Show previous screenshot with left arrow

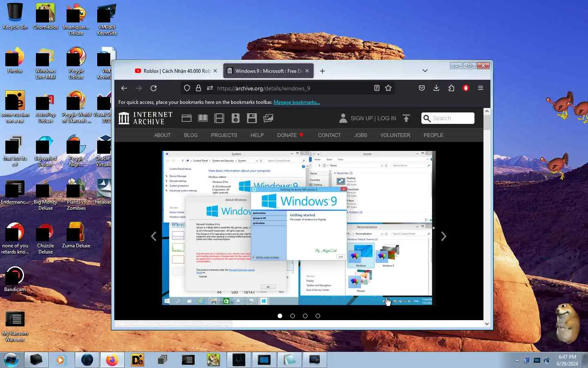tap(154, 236)
